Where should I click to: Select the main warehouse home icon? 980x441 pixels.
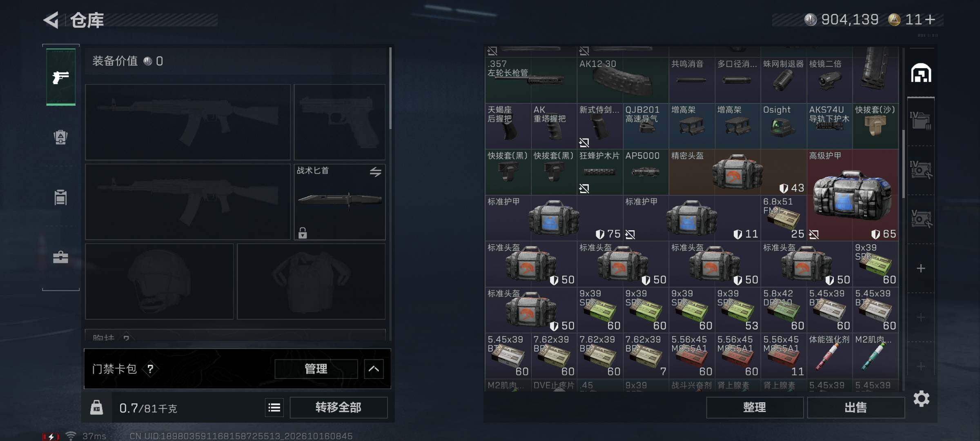click(x=921, y=73)
